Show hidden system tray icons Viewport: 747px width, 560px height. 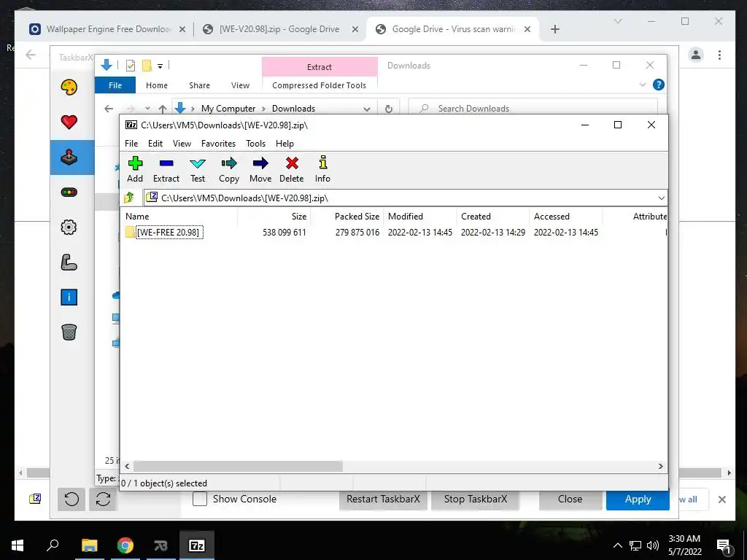[x=617, y=545]
